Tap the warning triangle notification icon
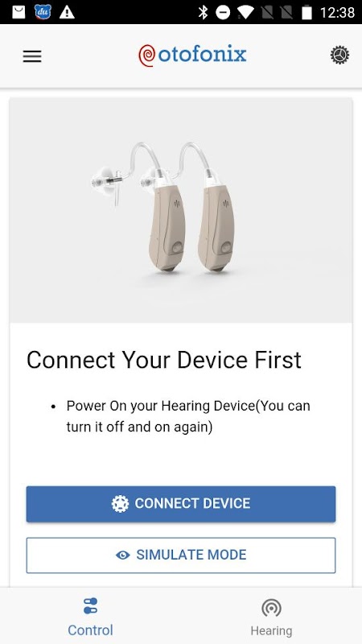Image resolution: width=362 pixels, height=644 pixels. coord(67,12)
